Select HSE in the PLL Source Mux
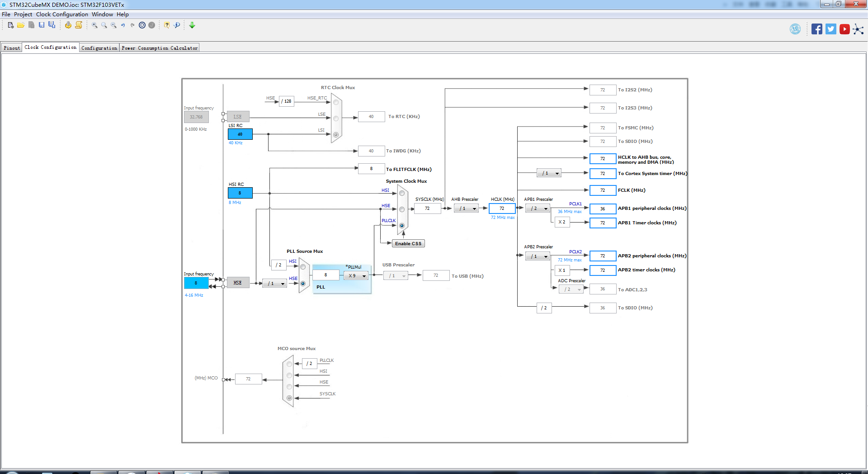The image size is (868, 474). pos(303,284)
